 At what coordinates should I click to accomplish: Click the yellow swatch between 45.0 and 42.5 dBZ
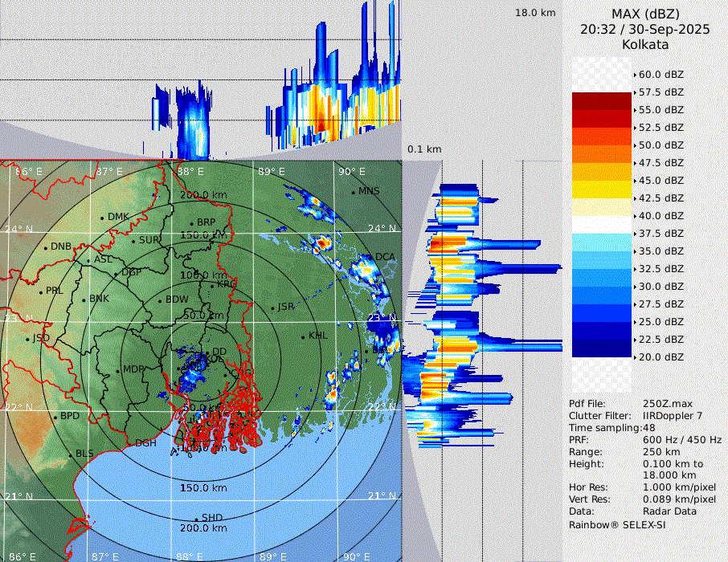pos(602,189)
